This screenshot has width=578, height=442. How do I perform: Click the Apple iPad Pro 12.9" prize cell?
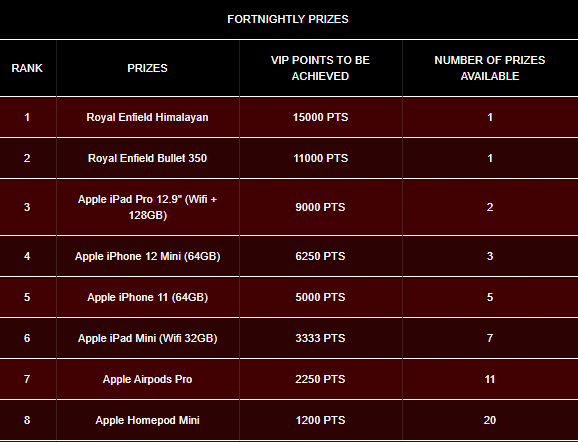(147, 207)
